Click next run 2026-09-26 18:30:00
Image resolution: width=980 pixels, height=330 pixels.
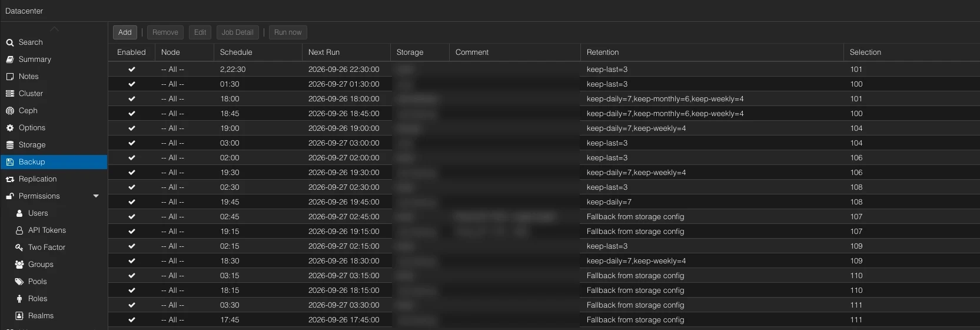click(344, 261)
